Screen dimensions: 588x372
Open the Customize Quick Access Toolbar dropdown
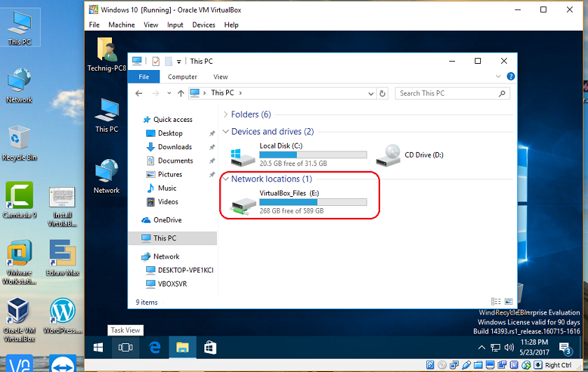coord(179,62)
